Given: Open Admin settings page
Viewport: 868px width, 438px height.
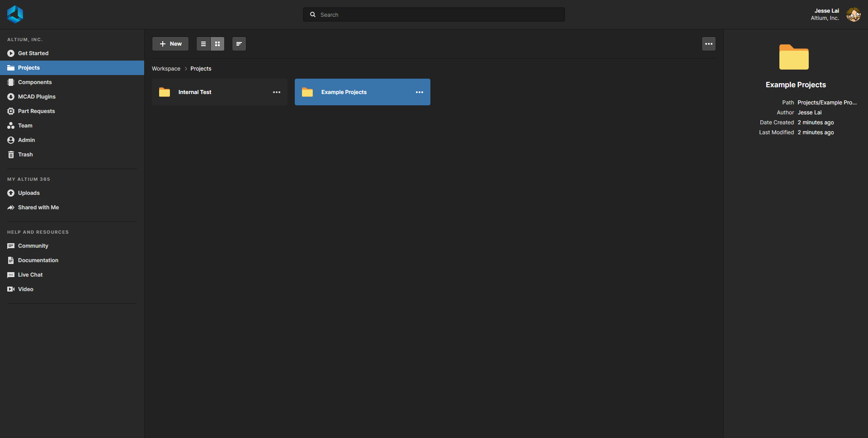Looking at the screenshot, I should pos(72,140).
